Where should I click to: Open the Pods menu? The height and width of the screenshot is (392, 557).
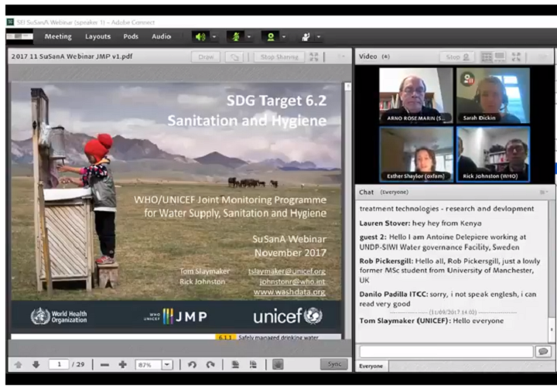131,36
